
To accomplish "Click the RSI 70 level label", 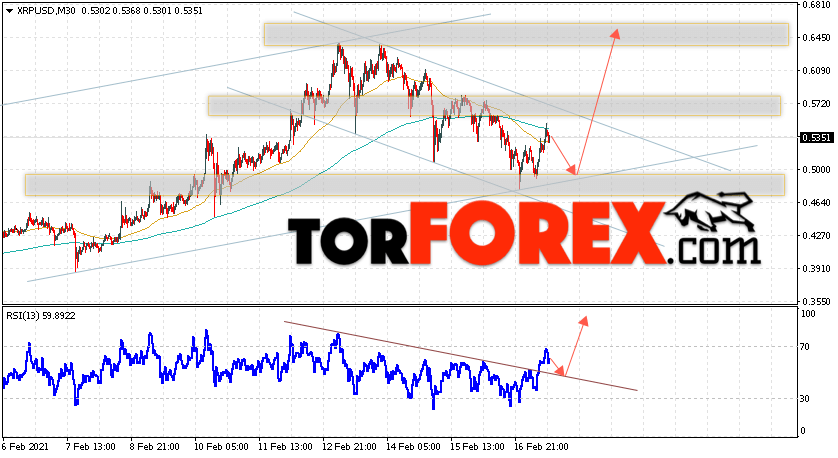I will 806,347.
